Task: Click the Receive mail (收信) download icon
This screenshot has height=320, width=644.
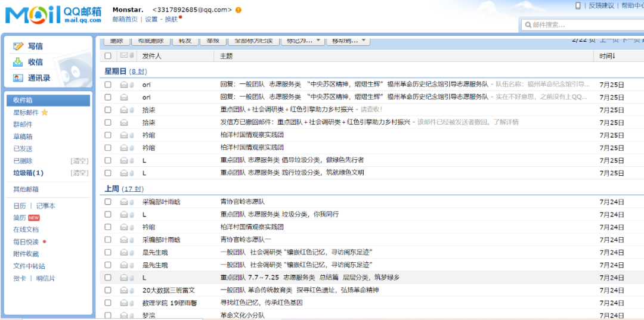Action: (18, 62)
